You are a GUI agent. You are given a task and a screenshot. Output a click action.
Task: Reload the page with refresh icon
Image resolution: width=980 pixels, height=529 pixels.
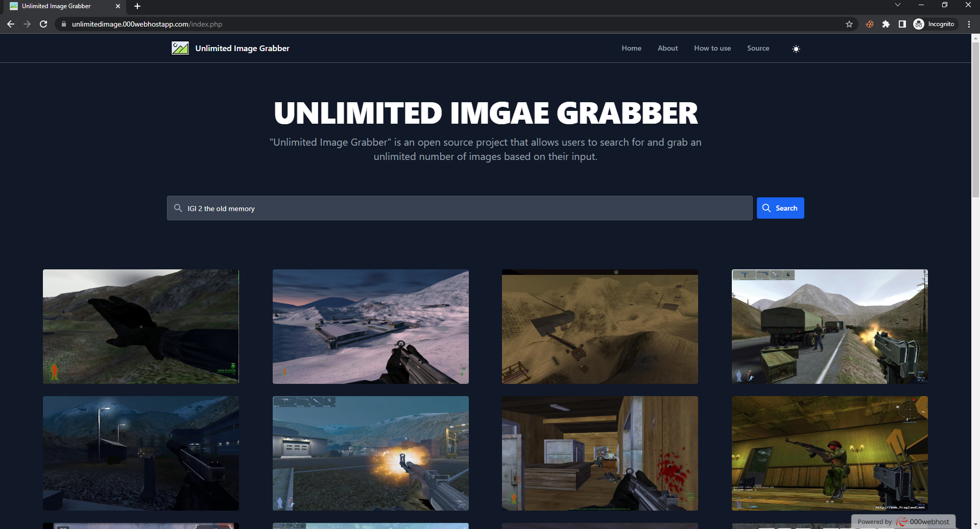43,24
